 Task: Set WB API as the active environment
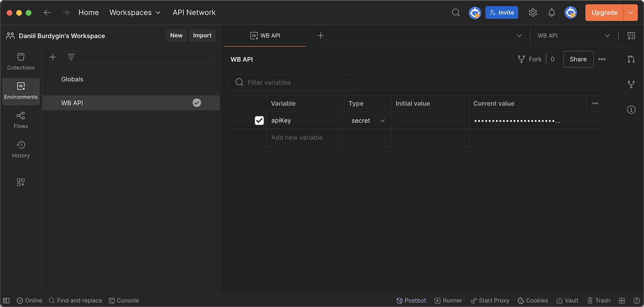pyautogui.click(x=197, y=102)
